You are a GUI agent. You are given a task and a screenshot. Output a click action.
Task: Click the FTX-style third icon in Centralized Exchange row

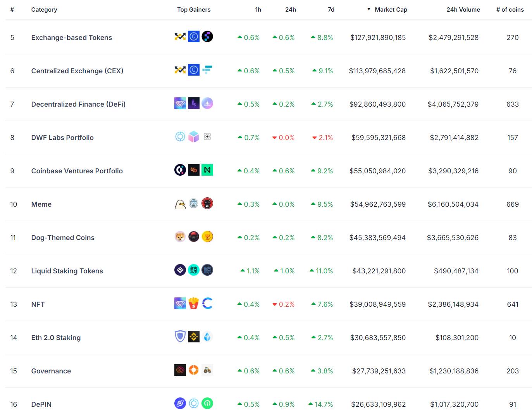point(207,70)
